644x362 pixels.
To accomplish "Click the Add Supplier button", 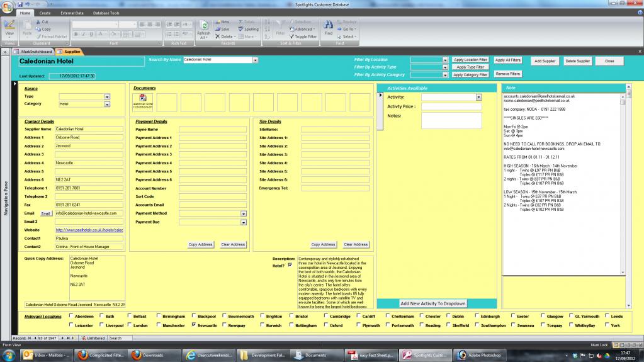I will click(545, 61).
